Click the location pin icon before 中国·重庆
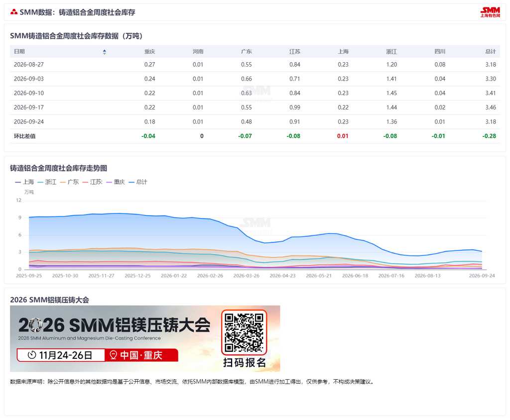 coord(113,355)
